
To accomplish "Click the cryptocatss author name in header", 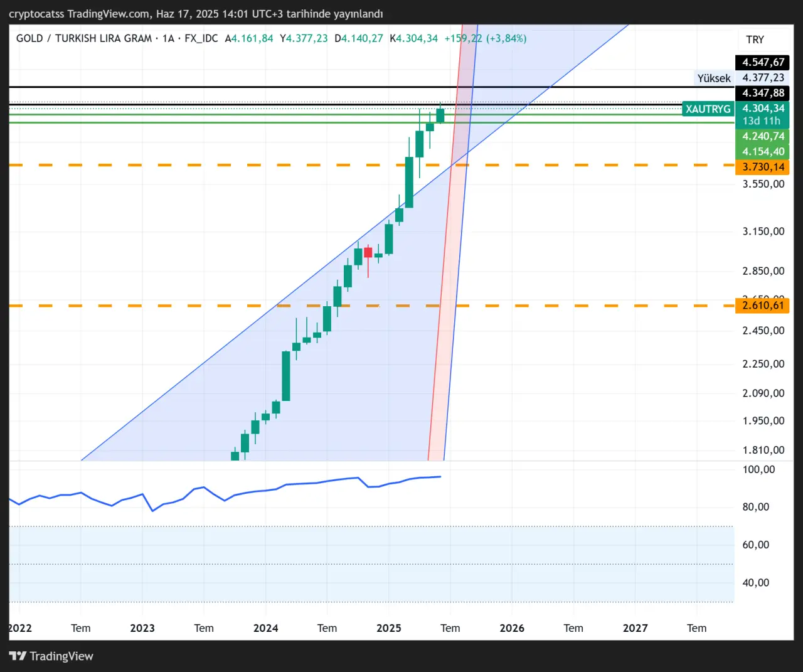I will [36, 14].
